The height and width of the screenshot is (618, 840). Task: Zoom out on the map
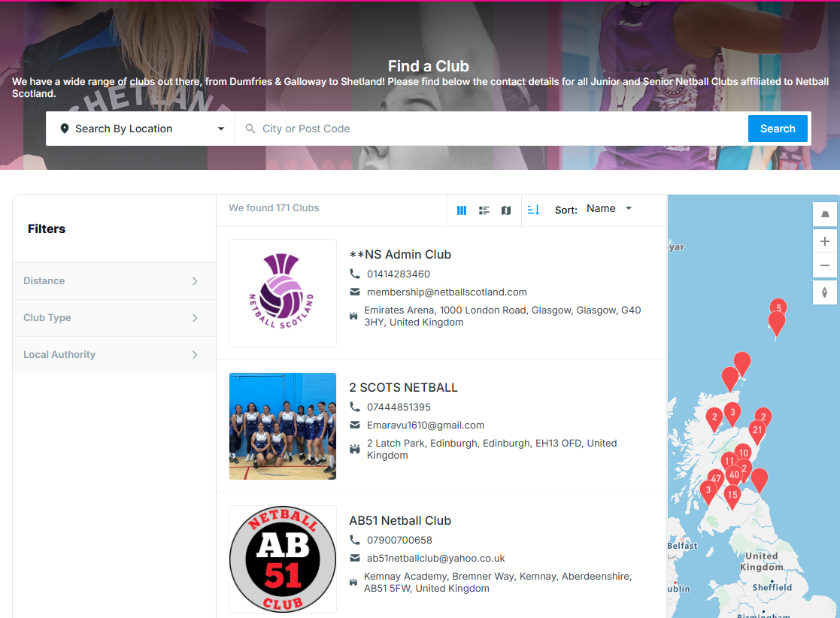[x=825, y=265]
